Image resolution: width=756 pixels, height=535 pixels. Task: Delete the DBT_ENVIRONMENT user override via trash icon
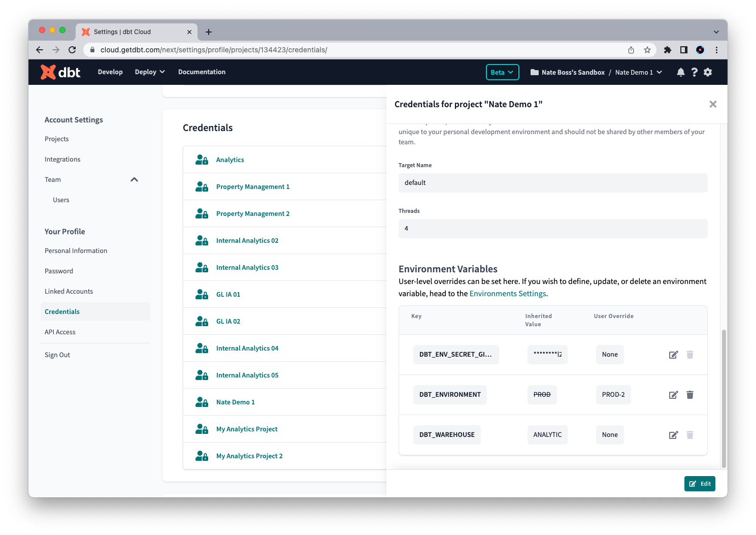pos(689,394)
